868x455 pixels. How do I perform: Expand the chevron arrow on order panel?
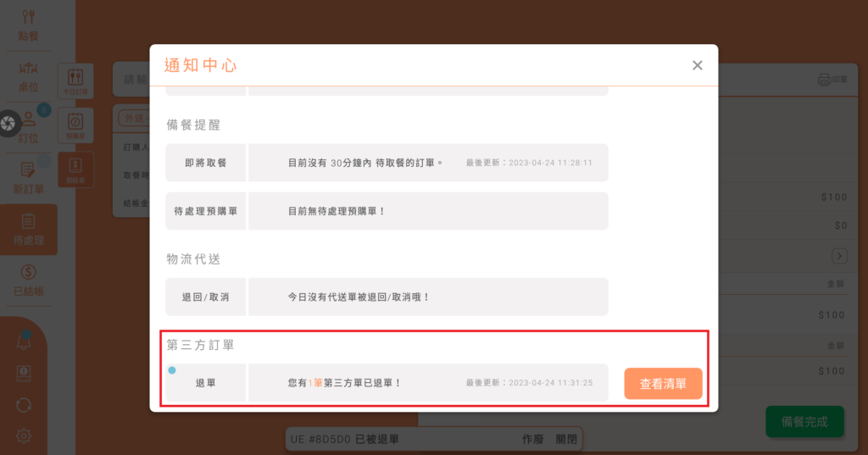coord(839,256)
